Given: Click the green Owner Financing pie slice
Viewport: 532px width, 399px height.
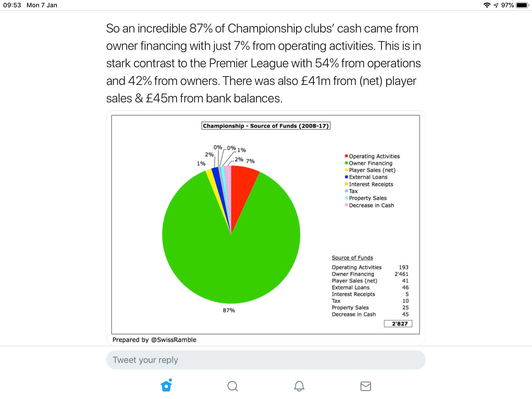Looking at the screenshot, I should 231,260.
